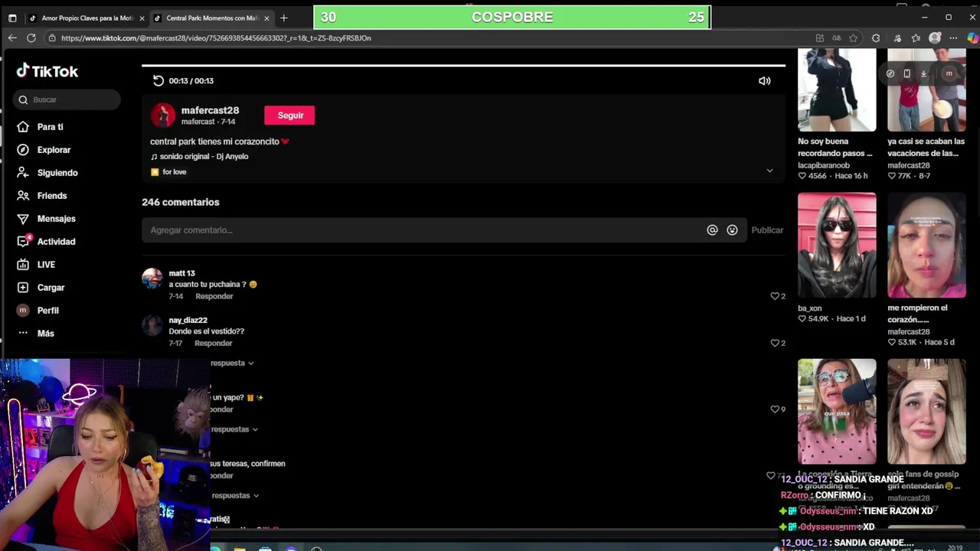Focus the Agregar comentario field
The image size is (980, 551).
pos(425,230)
